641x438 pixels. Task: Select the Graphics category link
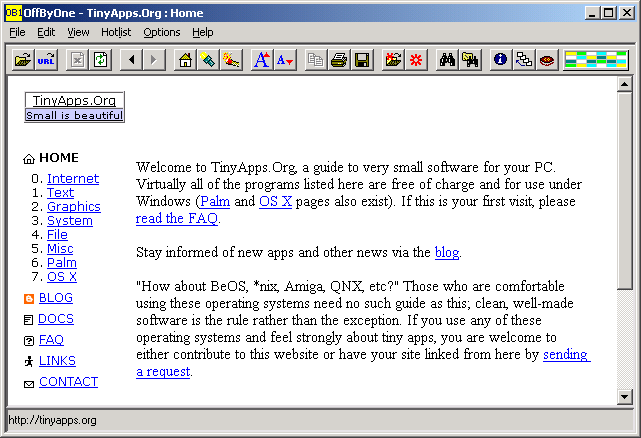click(x=74, y=207)
